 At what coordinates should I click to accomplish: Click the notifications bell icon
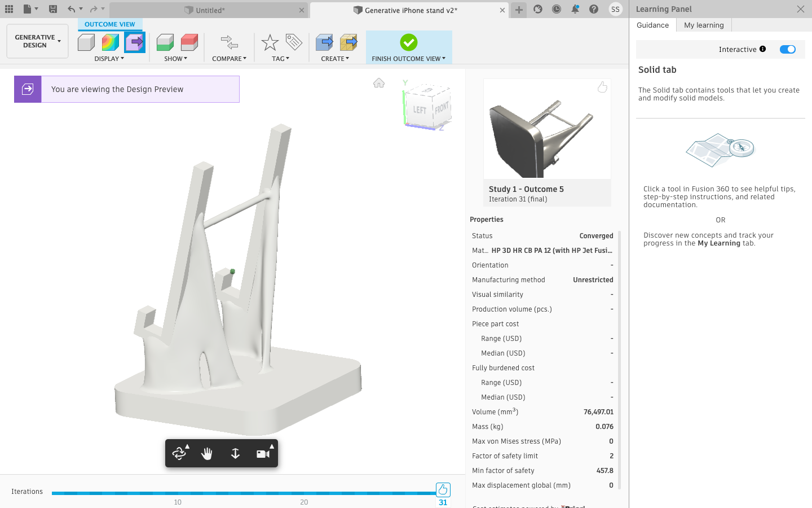(575, 9)
